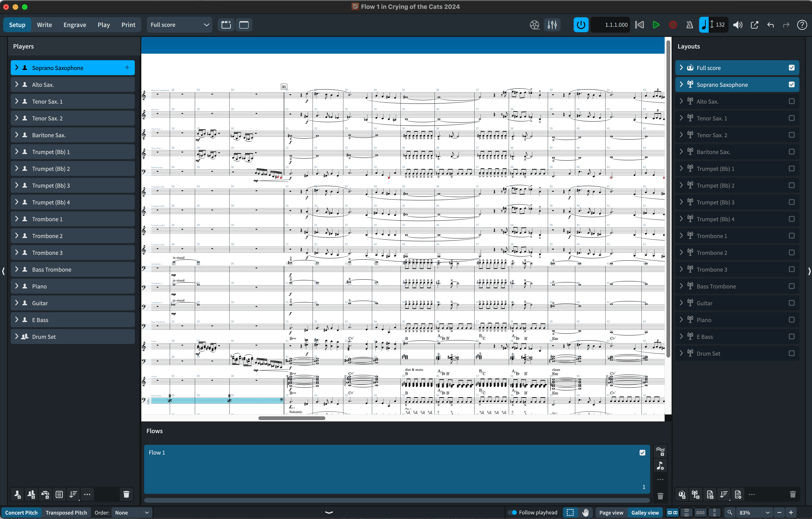
Task: Check the Piano layout checkbox
Action: coord(792,320)
